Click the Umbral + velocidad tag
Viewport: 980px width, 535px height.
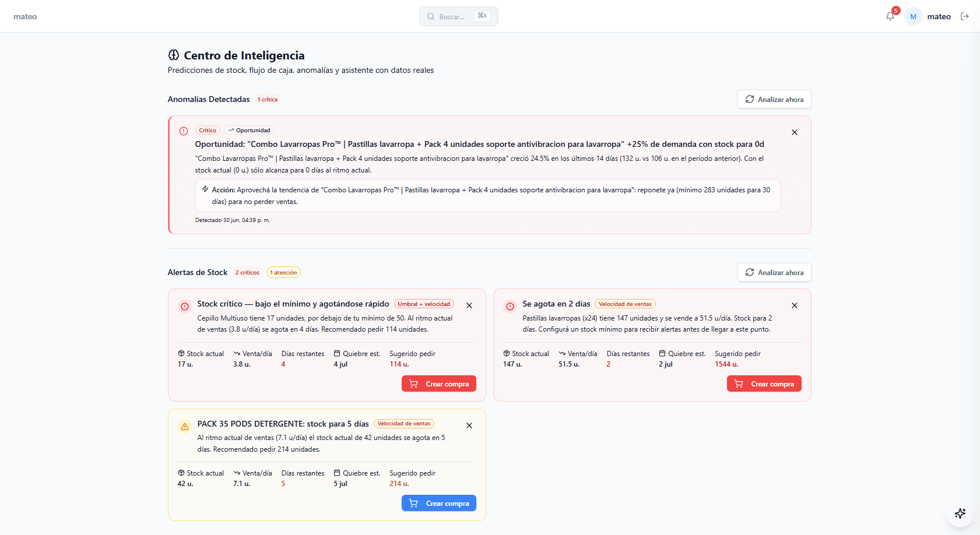(x=424, y=304)
